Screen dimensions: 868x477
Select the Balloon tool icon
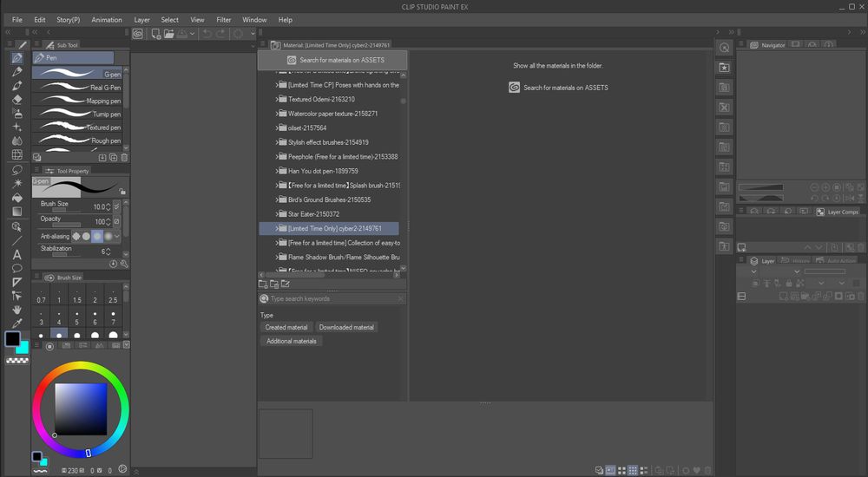[17, 268]
